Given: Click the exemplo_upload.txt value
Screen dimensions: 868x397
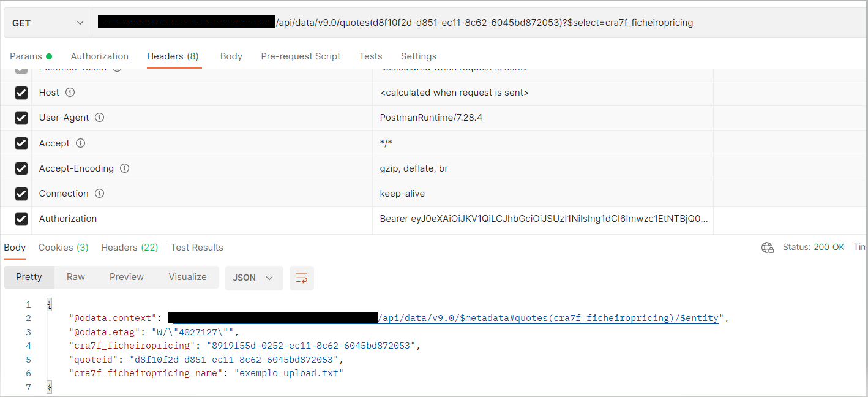Looking at the screenshot, I should coord(289,373).
